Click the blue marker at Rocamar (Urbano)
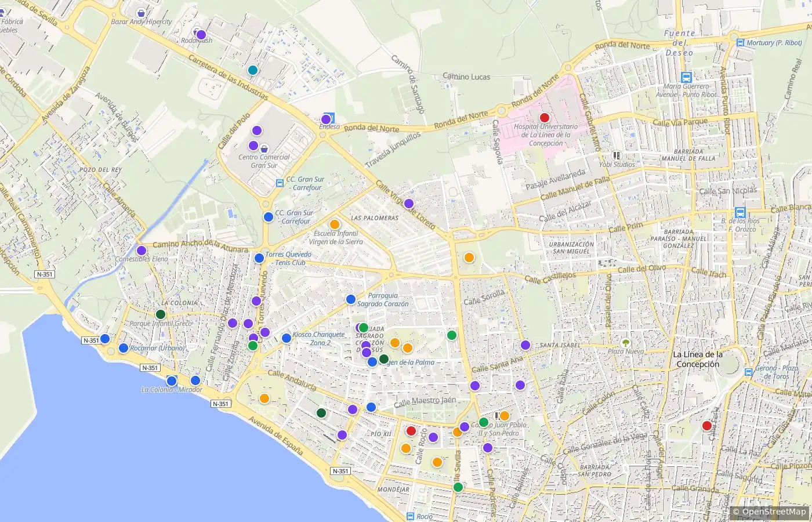Screen dimensions: 812x522 pyautogui.click(x=124, y=348)
